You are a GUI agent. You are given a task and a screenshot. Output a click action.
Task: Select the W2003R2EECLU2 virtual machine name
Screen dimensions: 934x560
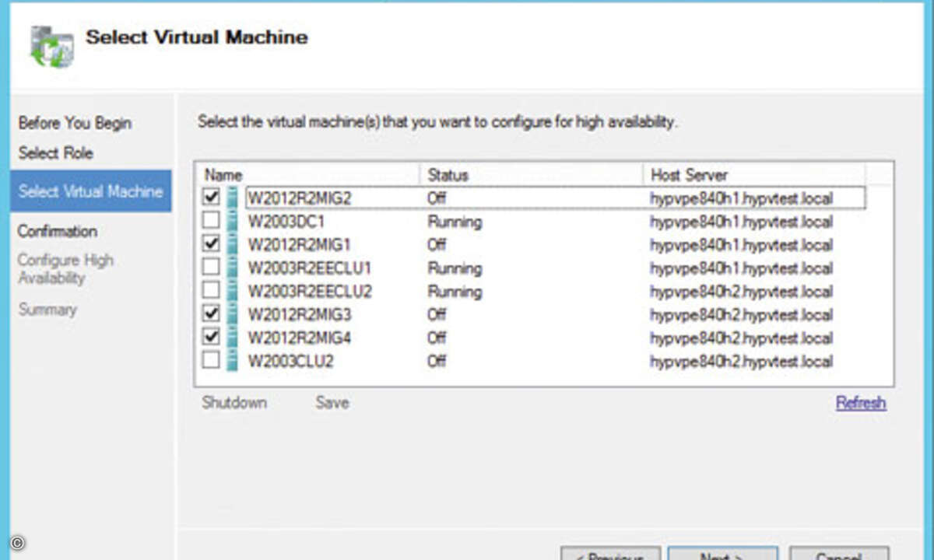[310, 292]
